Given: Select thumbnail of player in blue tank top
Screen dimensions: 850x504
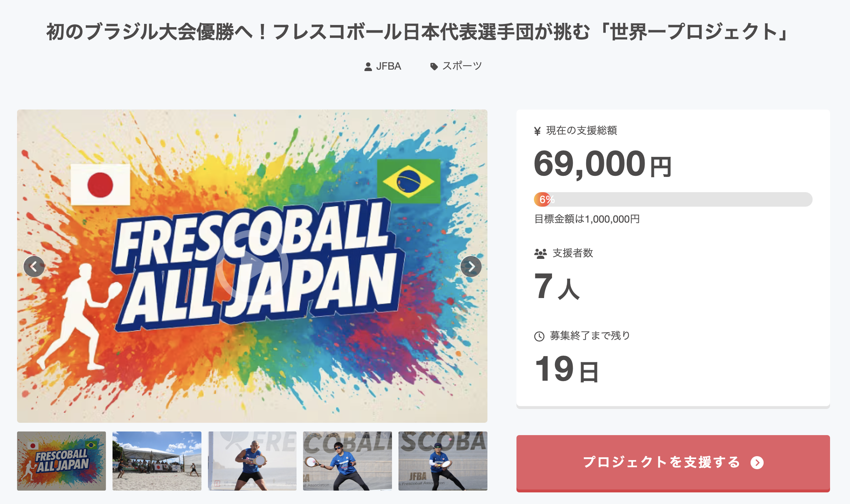Looking at the screenshot, I should tap(252, 461).
